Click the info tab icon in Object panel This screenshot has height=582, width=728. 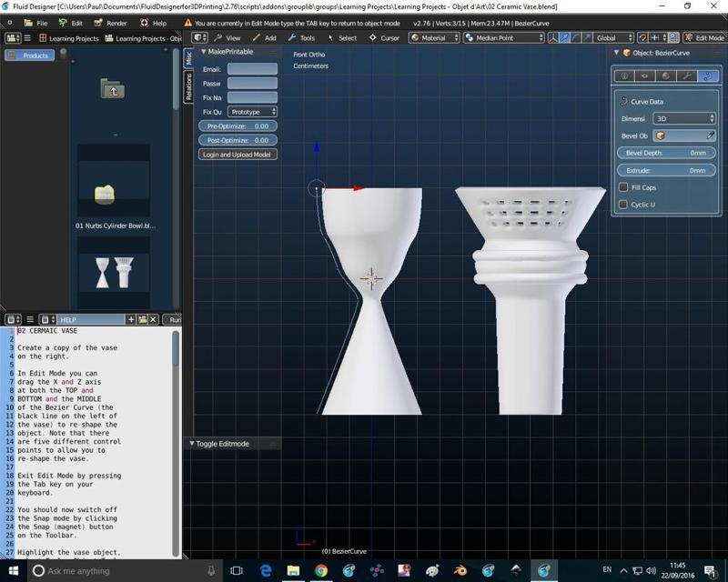pos(624,76)
